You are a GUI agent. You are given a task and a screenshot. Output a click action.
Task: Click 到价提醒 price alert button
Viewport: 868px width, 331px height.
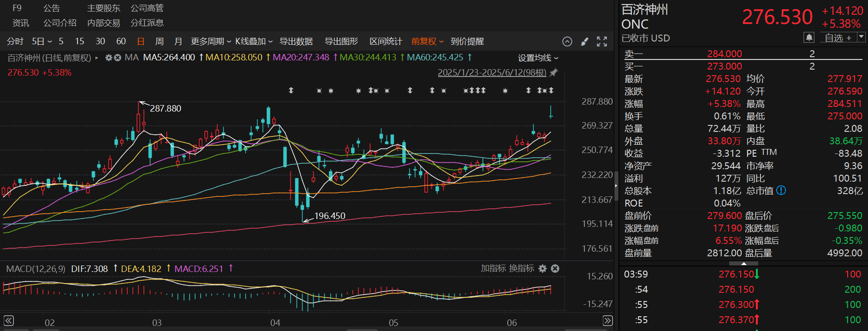[467, 41]
